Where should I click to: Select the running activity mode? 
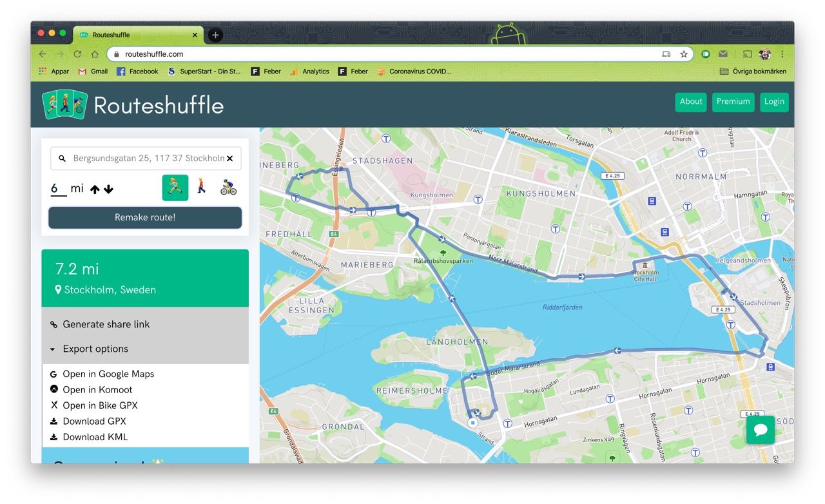click(175, 188)
